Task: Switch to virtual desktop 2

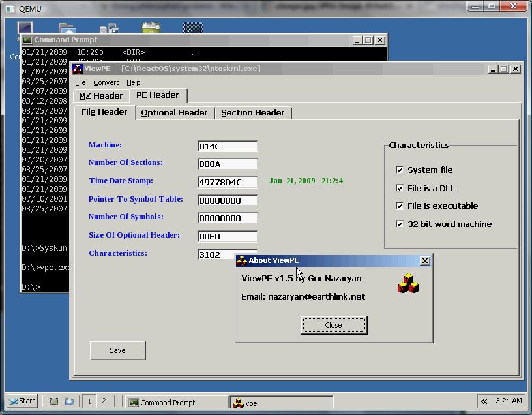Action: pos(104,401)
